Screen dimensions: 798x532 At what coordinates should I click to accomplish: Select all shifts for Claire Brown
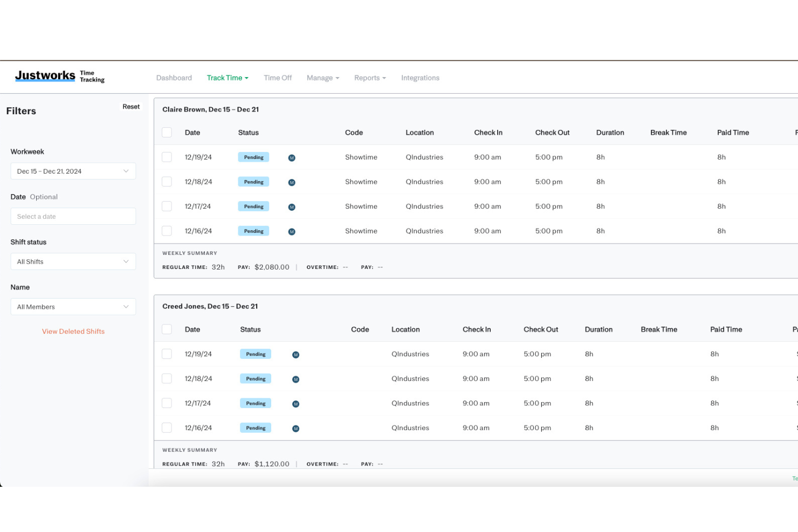(167, 132)
